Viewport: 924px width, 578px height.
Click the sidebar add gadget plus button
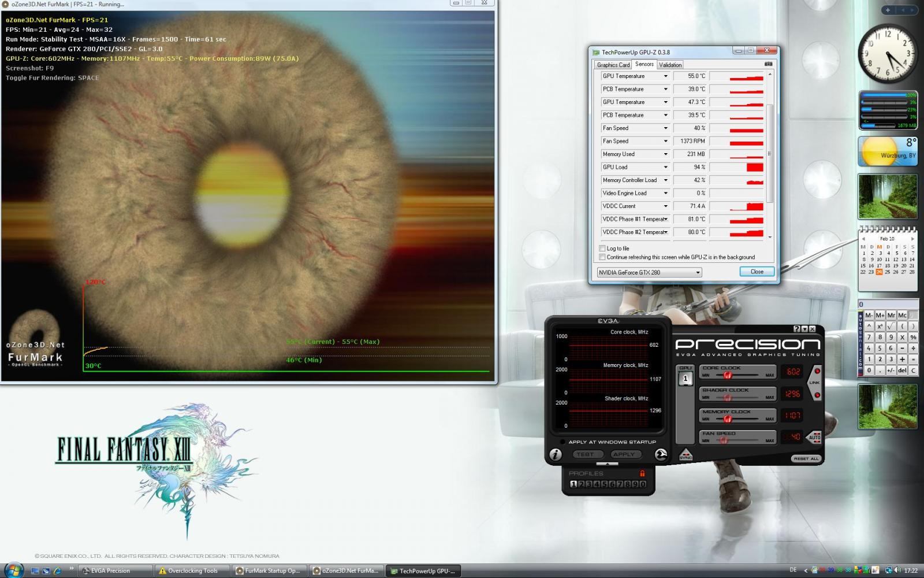click(x=888, y=10)
